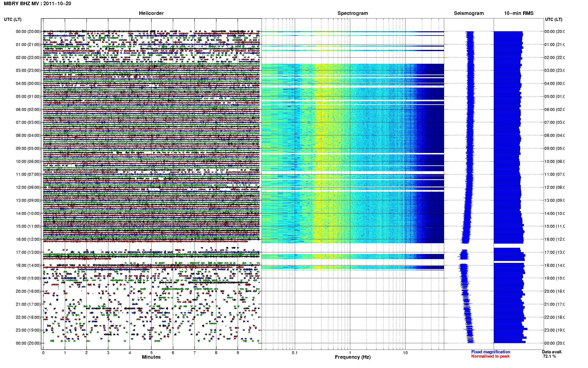
Task: Click the "9" tick on the Minutes axis
Action: pyautogui.click(x=238, y=353)
